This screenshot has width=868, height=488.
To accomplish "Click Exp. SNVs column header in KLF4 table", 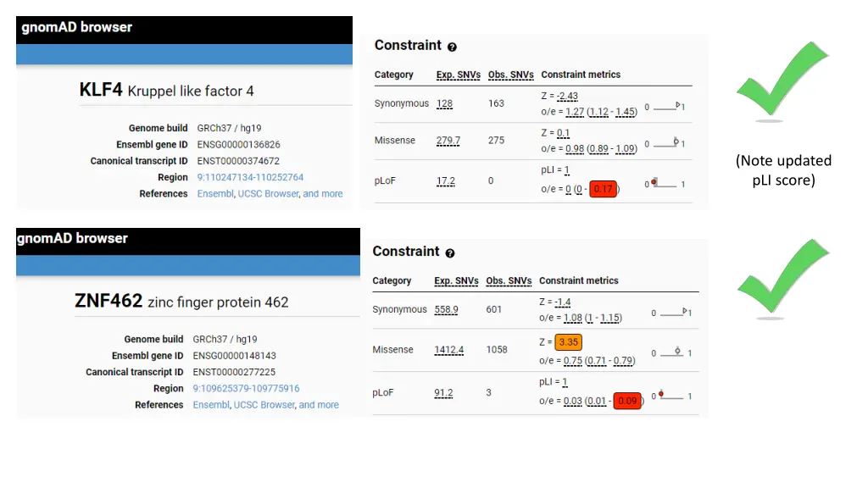I will coord(459,75).
